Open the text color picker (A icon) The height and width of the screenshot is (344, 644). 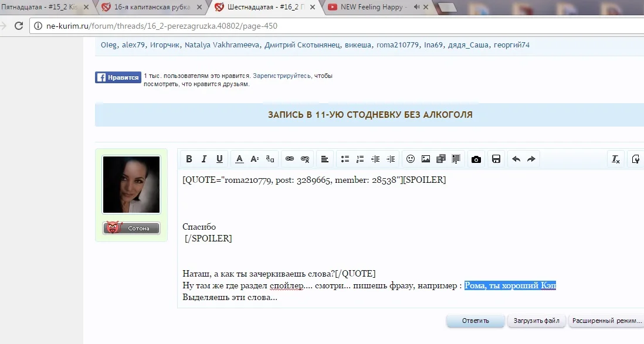(239, 158)
